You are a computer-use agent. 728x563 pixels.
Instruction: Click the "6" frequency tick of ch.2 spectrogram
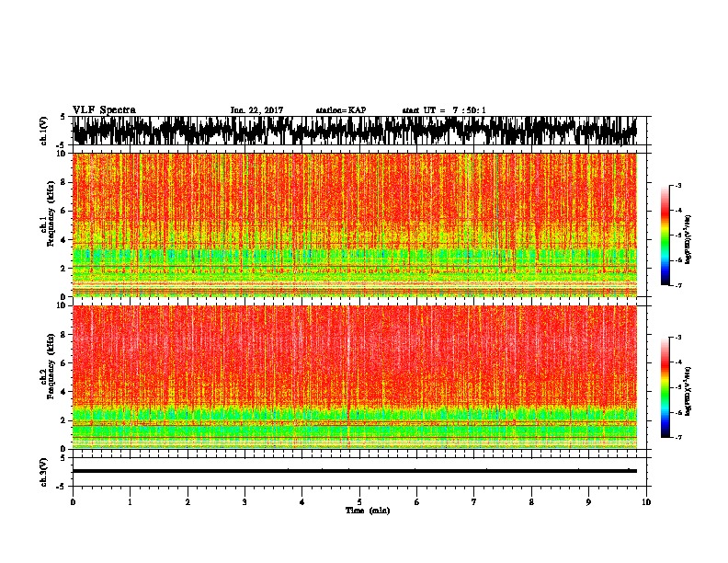64,363
